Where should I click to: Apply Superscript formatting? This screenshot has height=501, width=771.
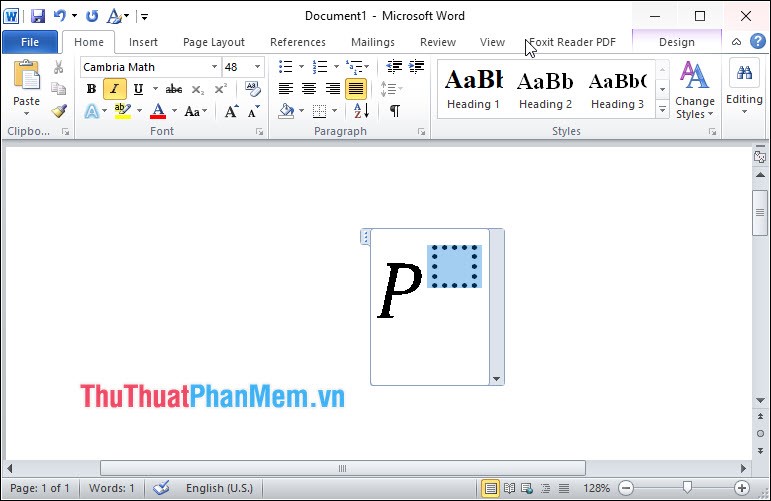220,89
